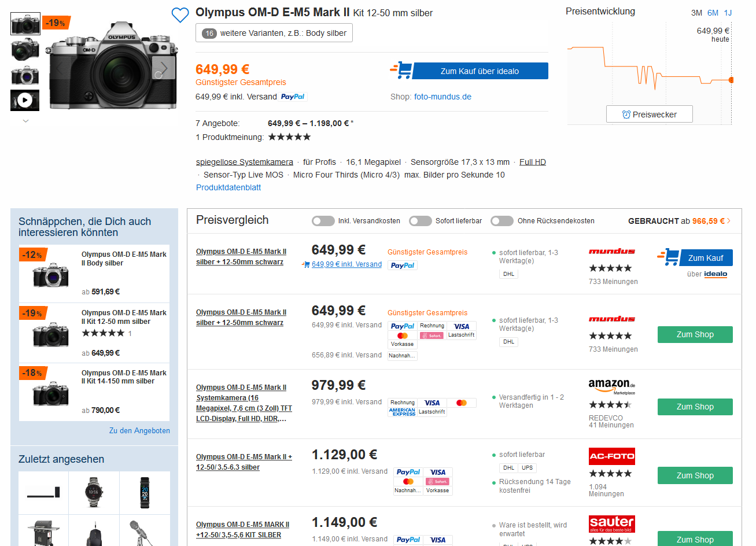The height and width of the screenshot is (546, 756).
Task: Click the five-star Produktmeinung rating
Action: [289, 137]
